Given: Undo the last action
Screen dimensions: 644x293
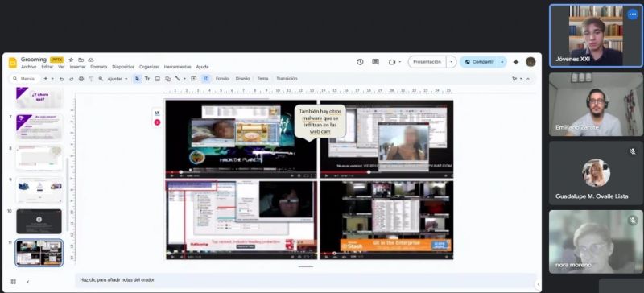Looking at the screenshot, I should [x=62, y=79].
